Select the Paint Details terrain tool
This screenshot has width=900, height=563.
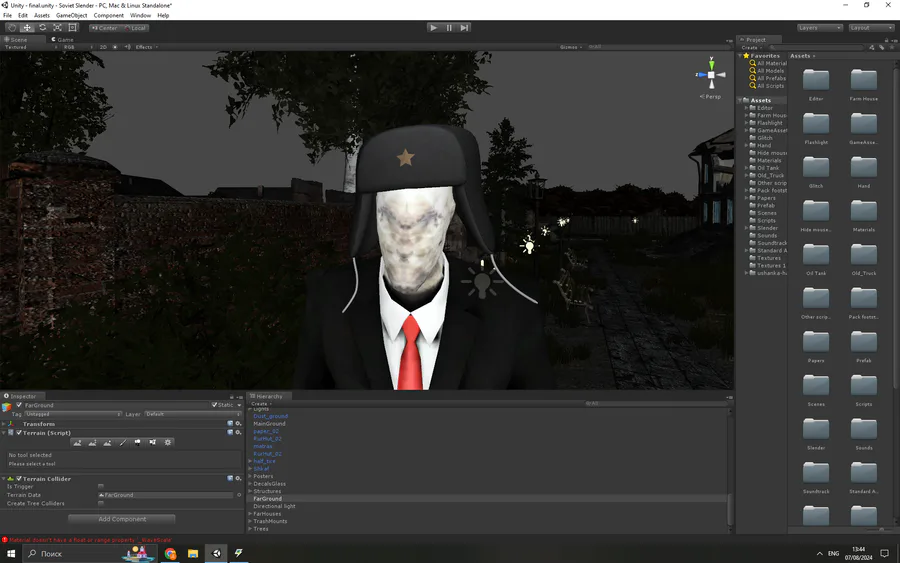[x=153, y=442]
